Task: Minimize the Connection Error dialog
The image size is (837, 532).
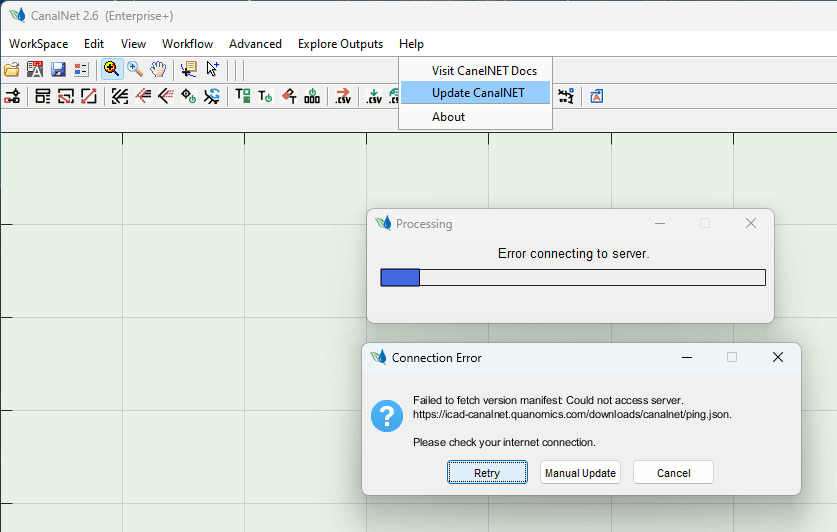Action: [x=687, y=357]
